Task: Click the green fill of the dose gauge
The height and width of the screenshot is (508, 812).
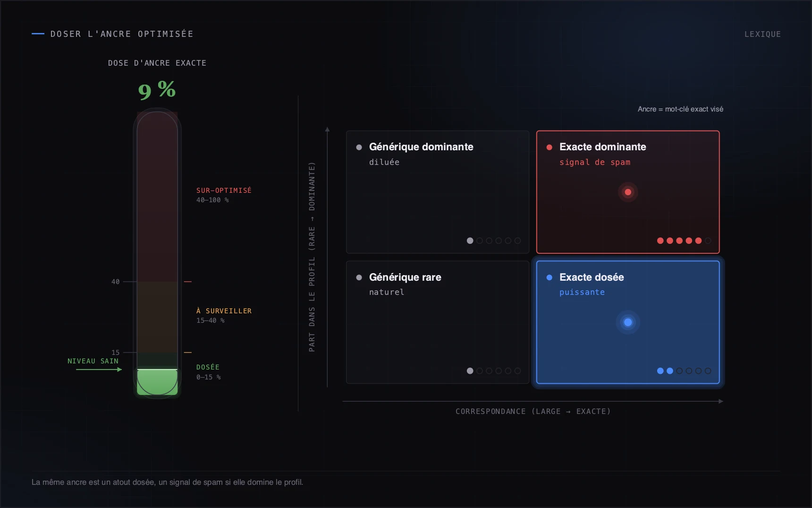Action: tap(157, 382)
